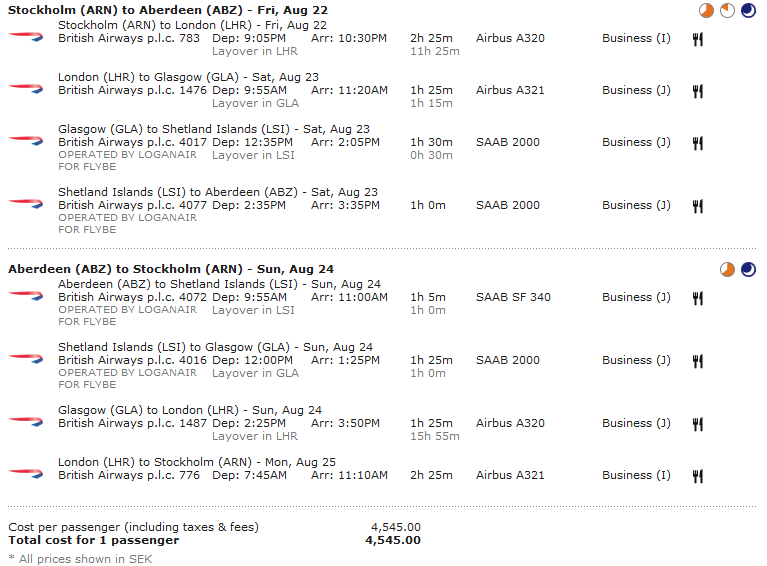Image resolution: width=767 pixels, height=566 pixels.
Task: Click the SAAB SF 340 aircraft label
Action: point(513,297)
